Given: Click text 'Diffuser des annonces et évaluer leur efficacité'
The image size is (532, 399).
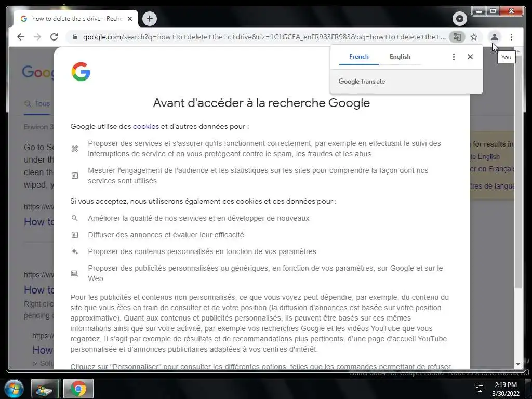Looking at the screenshot, I should click(x=166, y=235).
